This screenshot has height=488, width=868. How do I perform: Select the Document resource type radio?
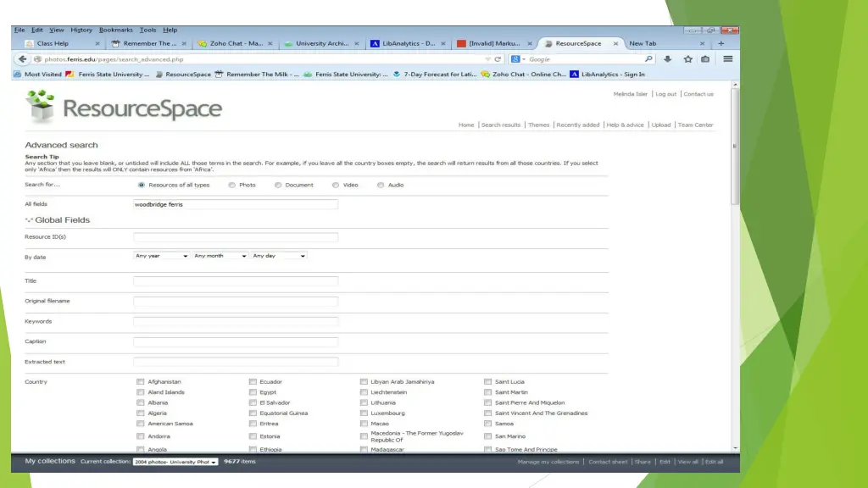278,185
